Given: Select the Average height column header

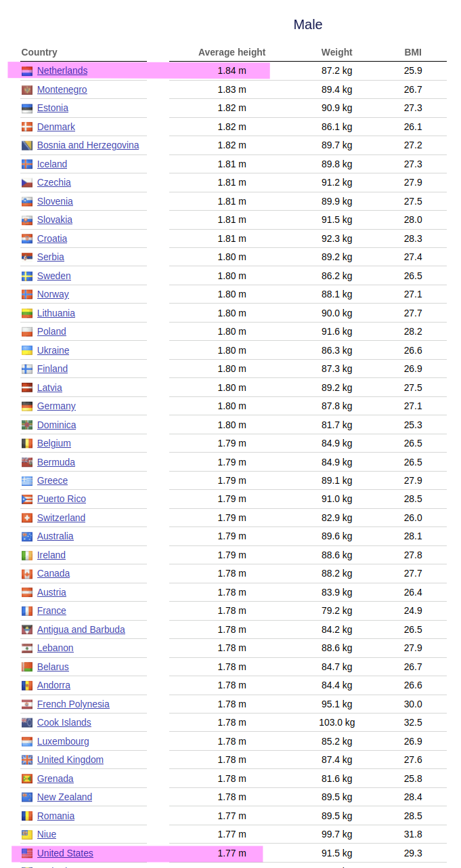Looking at the screenshot, I should 232,52.
